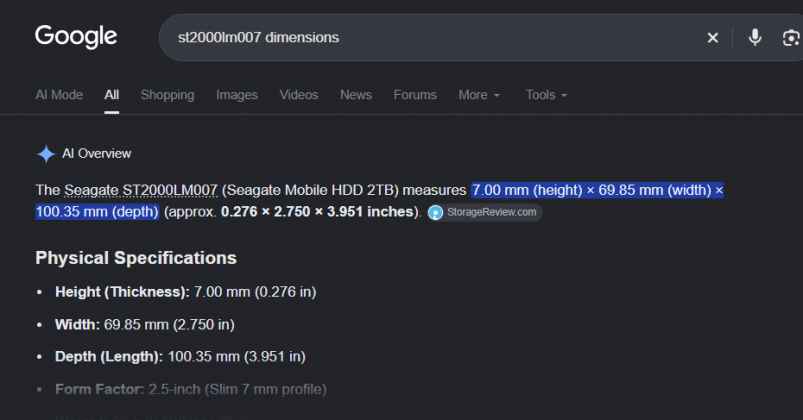
Task: Click the Google logo
Action: point(76,36)
